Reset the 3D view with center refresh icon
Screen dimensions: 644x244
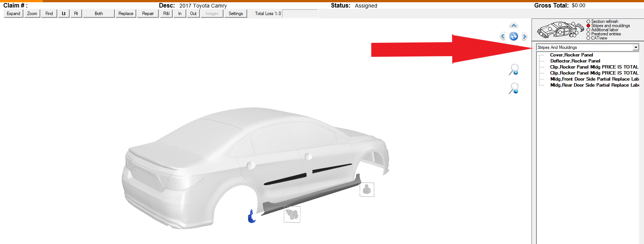(x=513, y=37)
